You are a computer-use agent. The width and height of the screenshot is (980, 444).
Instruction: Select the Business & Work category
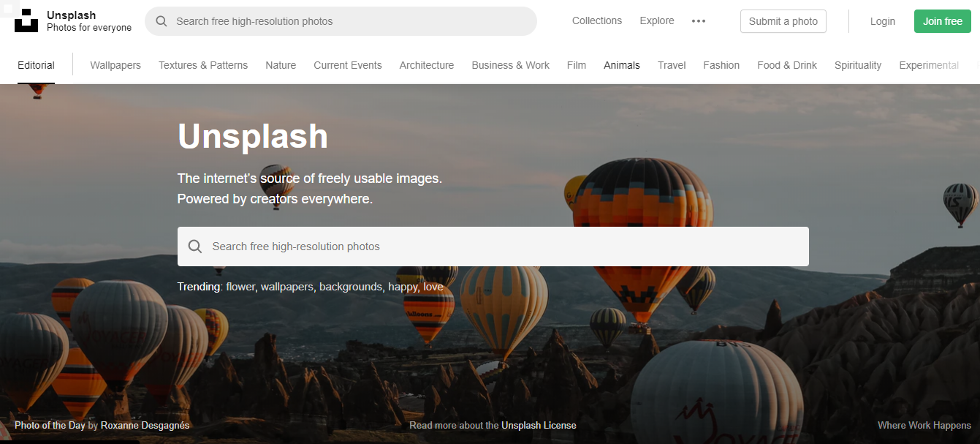pyautogui.click(x=511, y=65)
